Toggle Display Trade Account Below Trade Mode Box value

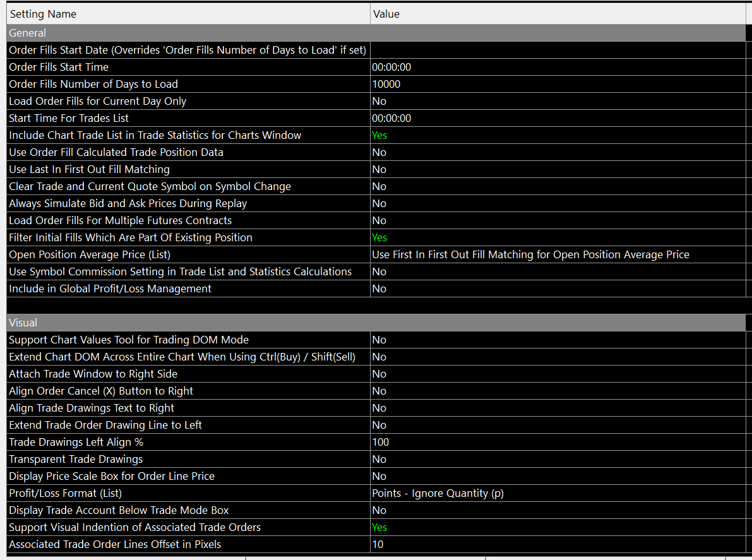558,510
